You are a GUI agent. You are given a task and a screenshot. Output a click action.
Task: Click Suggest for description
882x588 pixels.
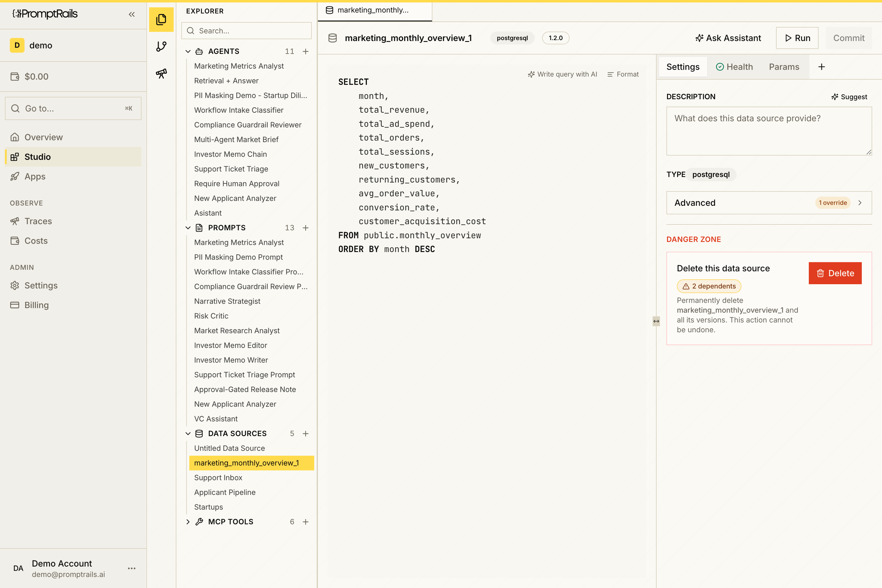point(849,97)
